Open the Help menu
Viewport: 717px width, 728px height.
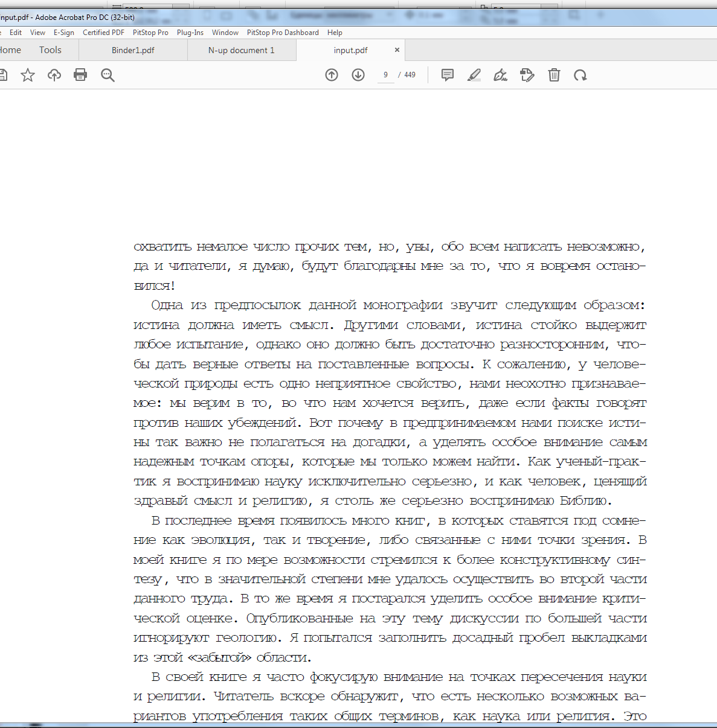[335, 33]
